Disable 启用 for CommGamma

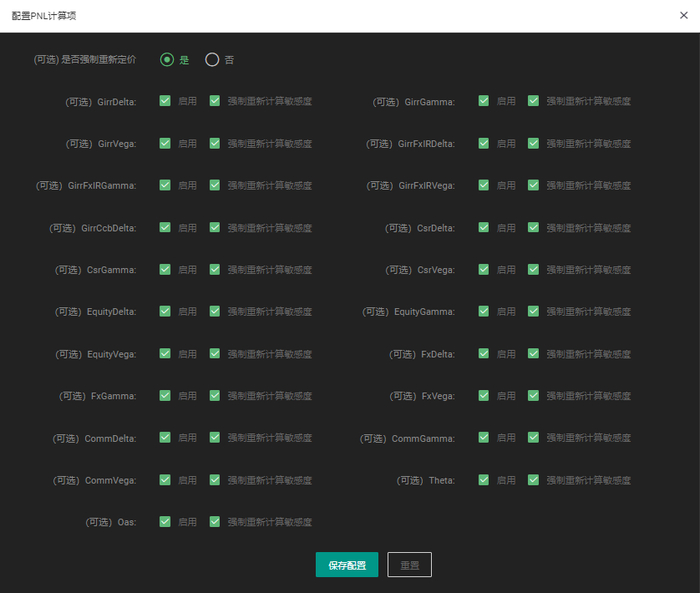pyautogui.click(x=483, y=438)
